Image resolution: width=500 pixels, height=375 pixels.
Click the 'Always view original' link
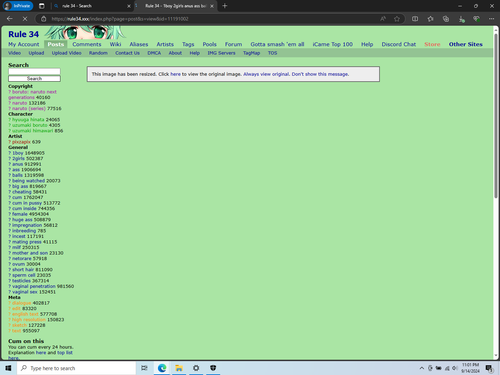266,74
